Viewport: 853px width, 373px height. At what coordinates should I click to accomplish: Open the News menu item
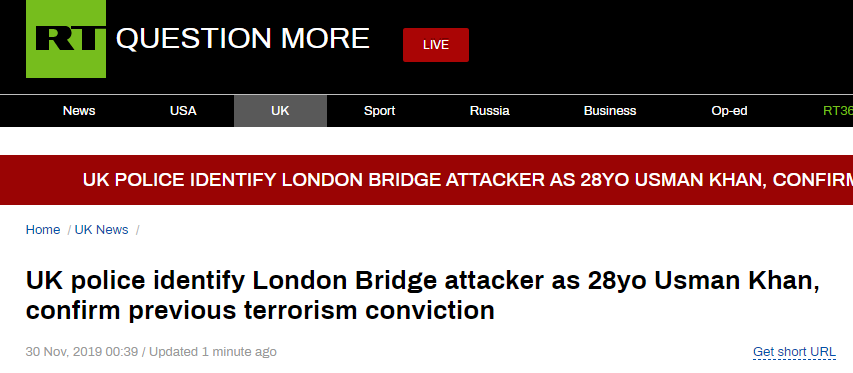click(x=79, y=111)
